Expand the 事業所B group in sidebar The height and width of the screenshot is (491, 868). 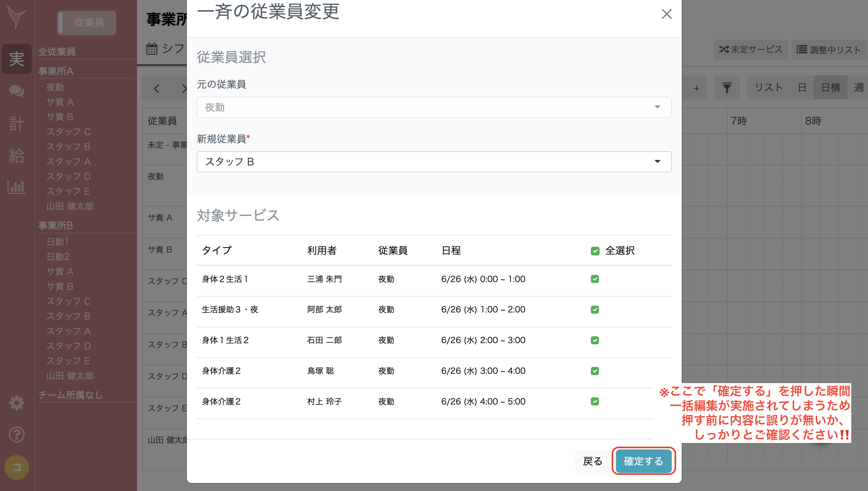(x=55, y=226)
